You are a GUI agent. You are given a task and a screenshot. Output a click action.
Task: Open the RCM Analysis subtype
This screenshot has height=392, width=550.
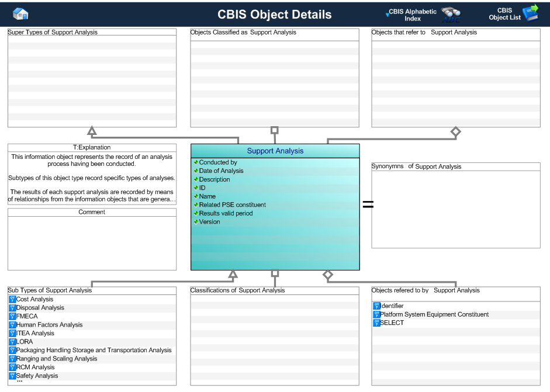(x=36, y=367)
